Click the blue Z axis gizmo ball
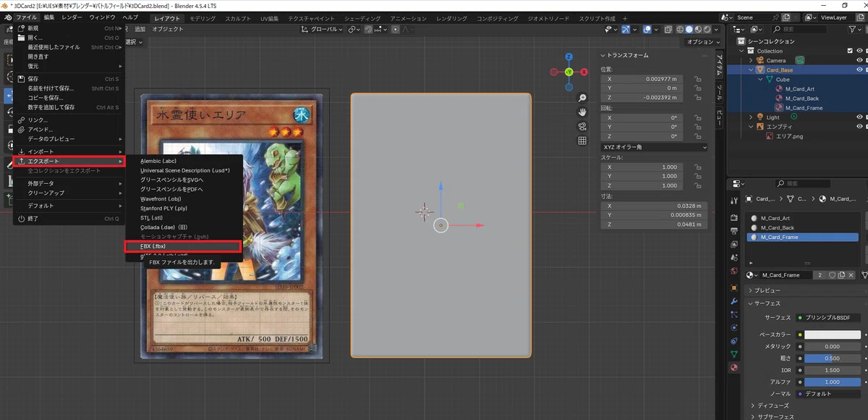 [x=569, y=56]
